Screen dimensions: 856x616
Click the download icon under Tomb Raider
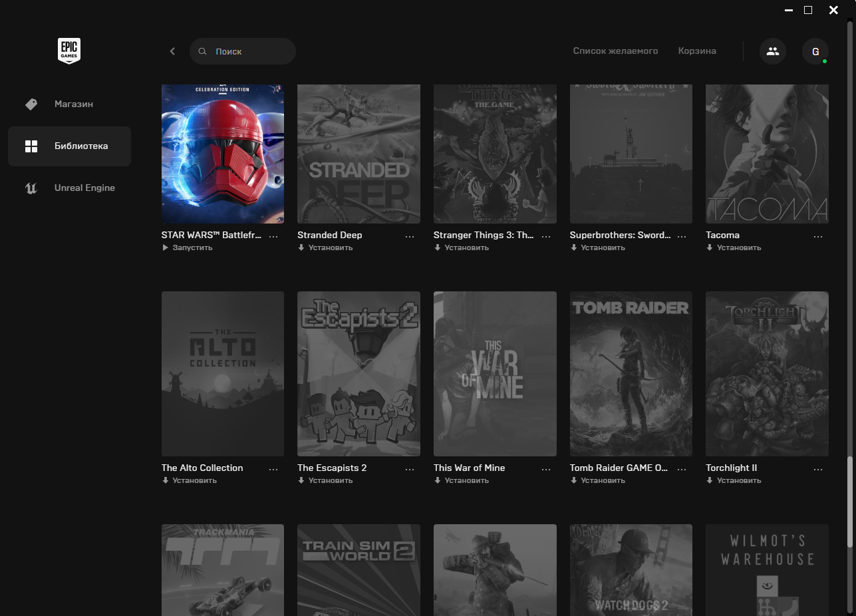click(x=573, y=480)
